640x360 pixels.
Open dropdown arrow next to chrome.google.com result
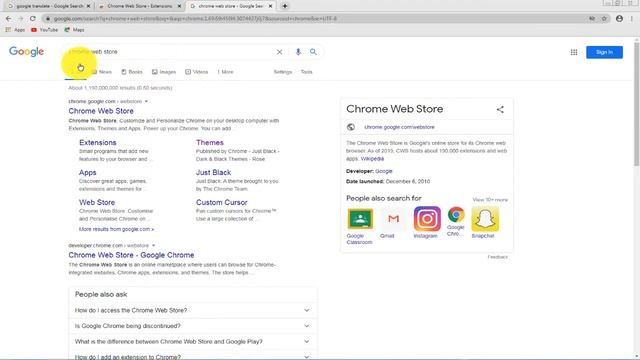tap(146, 101)
